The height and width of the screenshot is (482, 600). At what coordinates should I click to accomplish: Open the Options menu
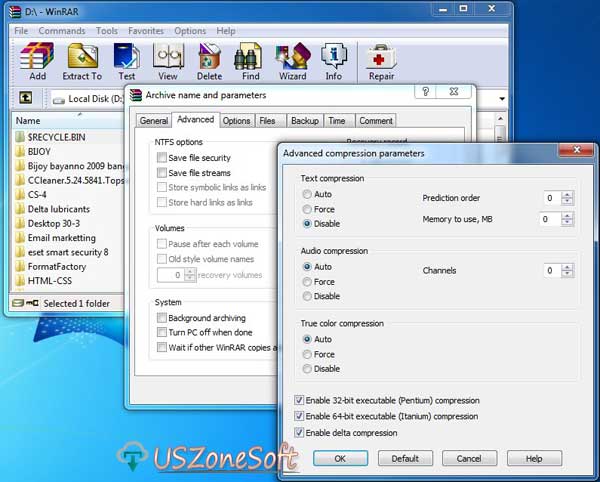(190, 31)
